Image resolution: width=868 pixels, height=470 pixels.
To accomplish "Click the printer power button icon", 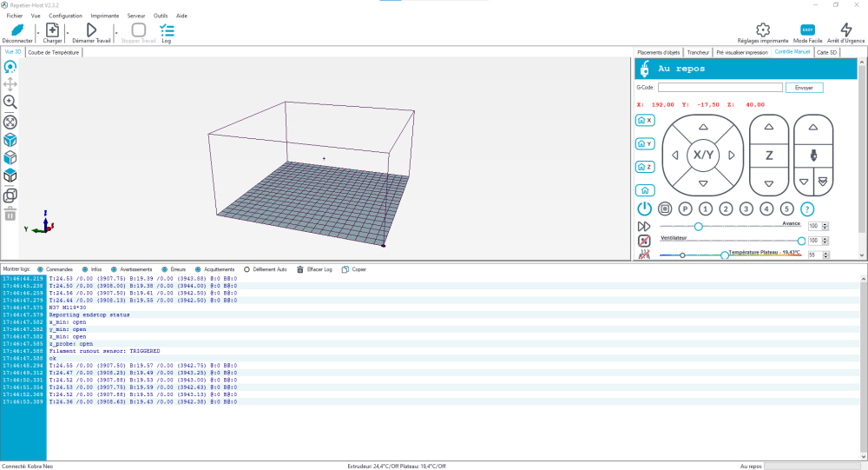I will (644, 209).
